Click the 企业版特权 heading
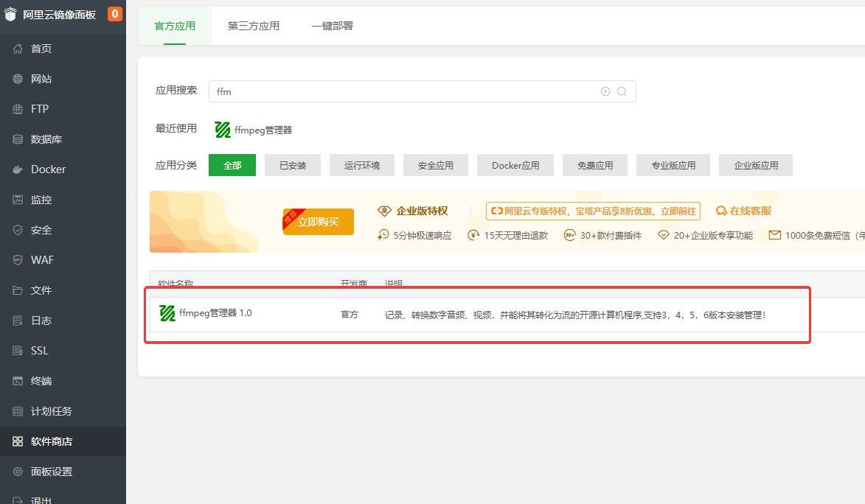Image resolution: width=865 pixels, height=504 pixels. (x=422, y=211)
